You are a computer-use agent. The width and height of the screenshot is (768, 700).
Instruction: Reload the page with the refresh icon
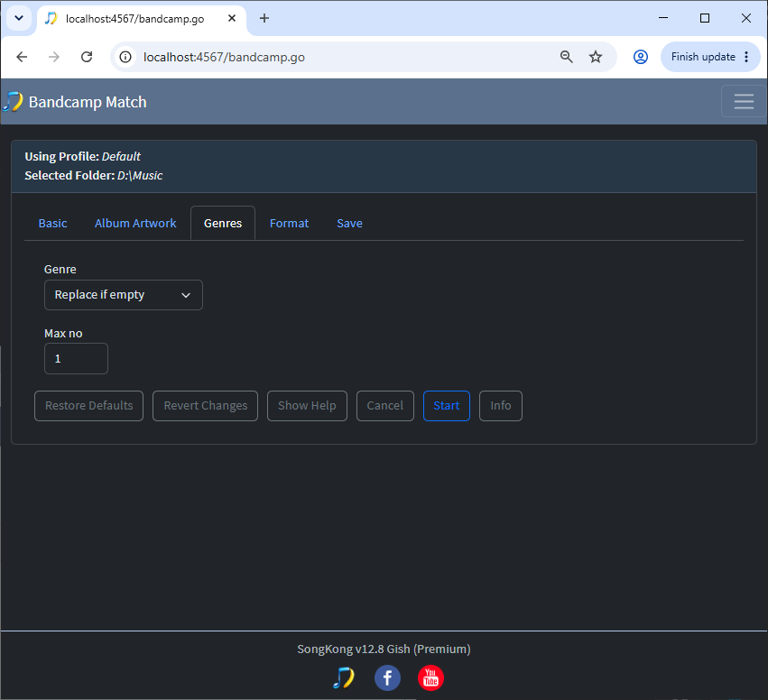coord(87,57)
